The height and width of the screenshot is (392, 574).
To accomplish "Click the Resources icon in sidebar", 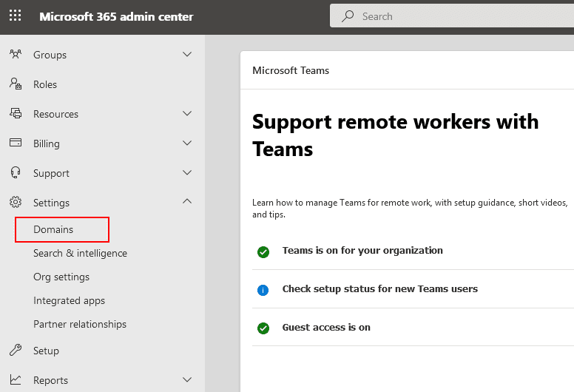I will pyautogui.click(x=16, y=114).
